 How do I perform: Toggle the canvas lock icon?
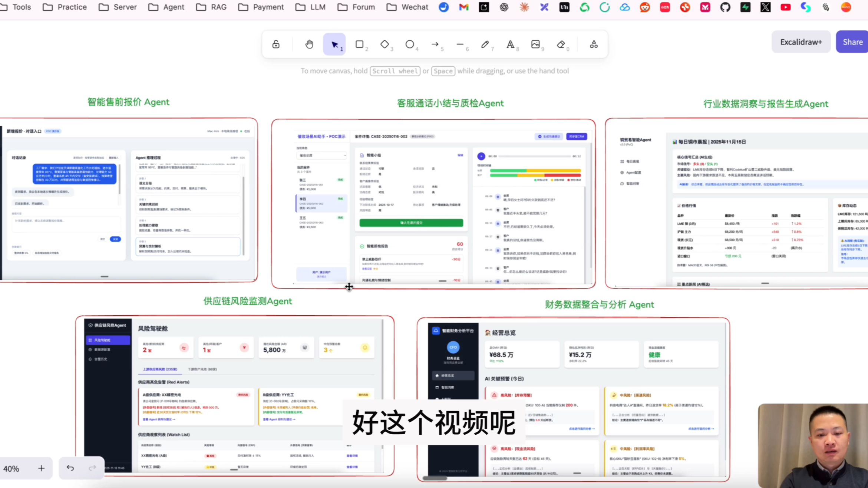pos(276,44)
